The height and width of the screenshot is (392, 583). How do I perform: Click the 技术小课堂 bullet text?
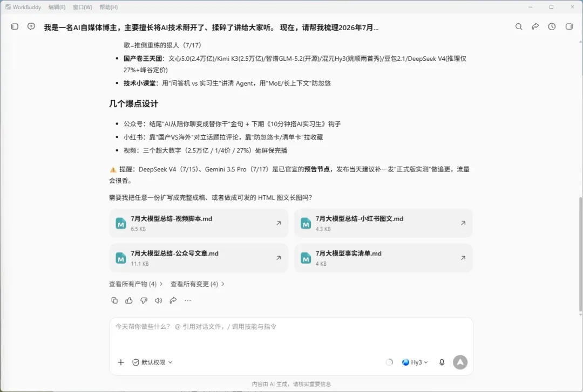point(227,83)
